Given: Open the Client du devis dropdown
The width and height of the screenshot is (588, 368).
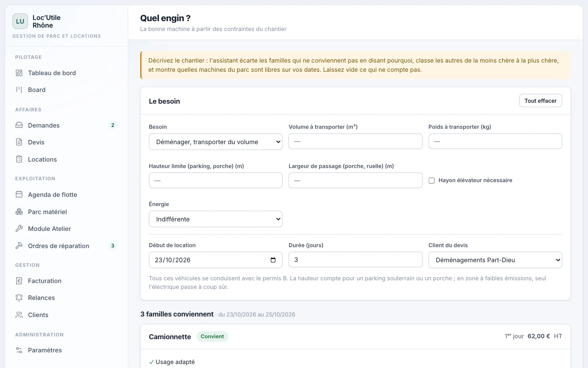Looking at the screenshot, I should click(495, 260).
